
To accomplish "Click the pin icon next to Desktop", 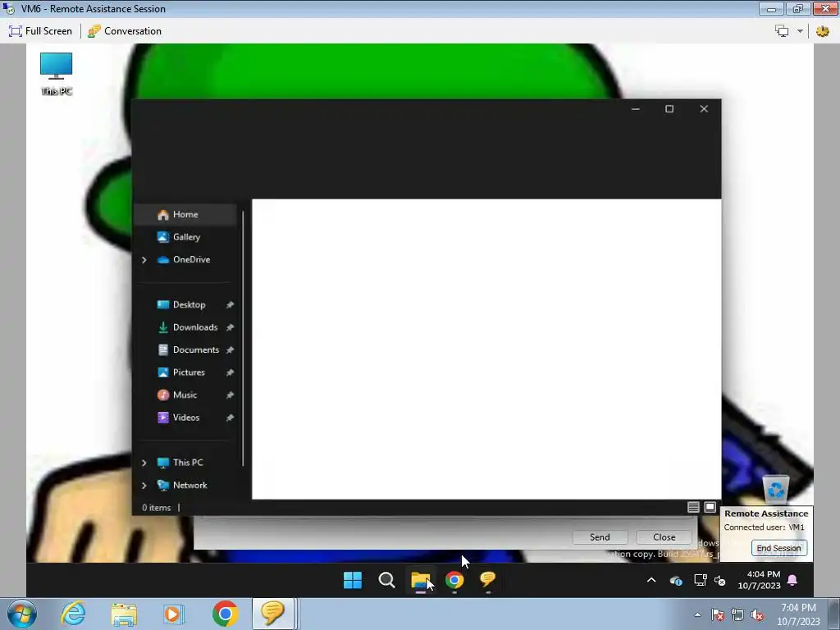I will (230, 305).
